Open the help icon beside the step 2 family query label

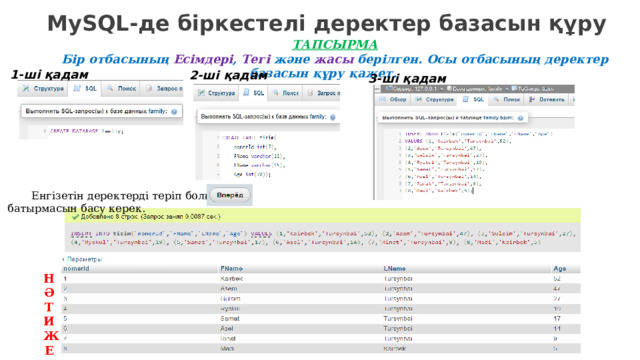[333, 117]
